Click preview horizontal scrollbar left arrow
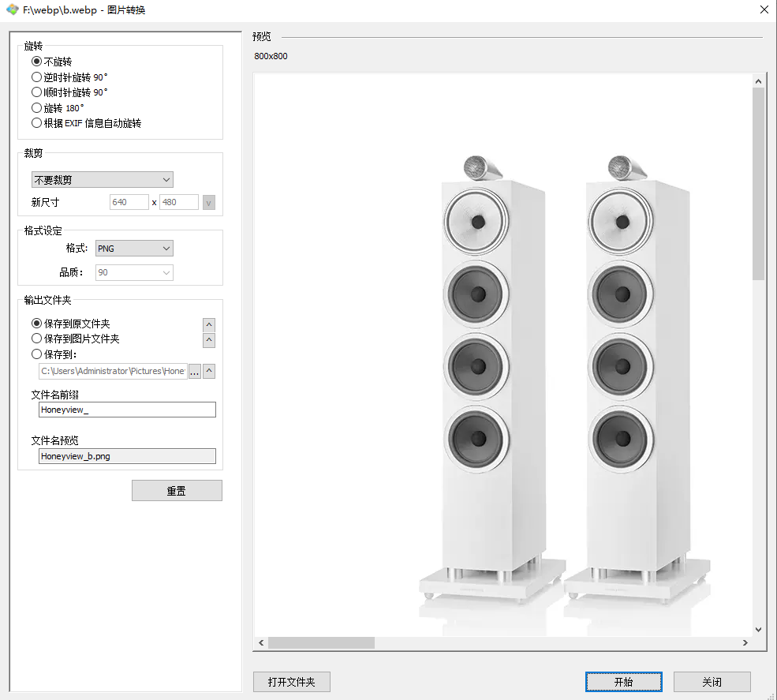This screenshot has width=777, height=700. [261, 642]
